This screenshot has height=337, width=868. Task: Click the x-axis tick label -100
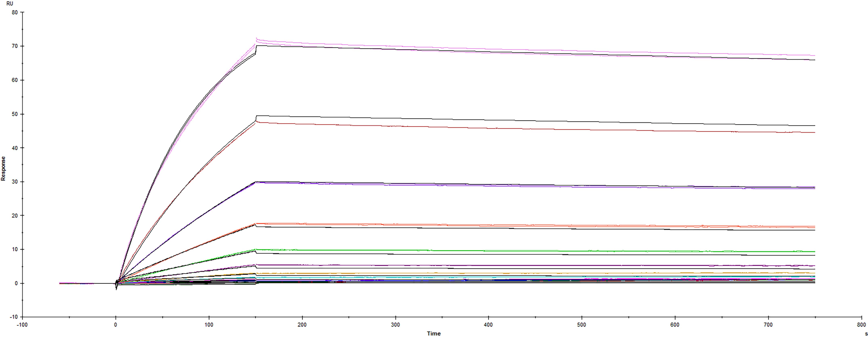(22, 325)
